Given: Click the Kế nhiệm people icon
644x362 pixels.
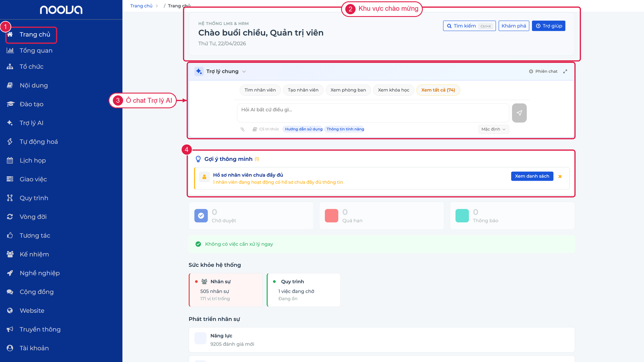Looking at the screenshot, I should pos(10,254).
